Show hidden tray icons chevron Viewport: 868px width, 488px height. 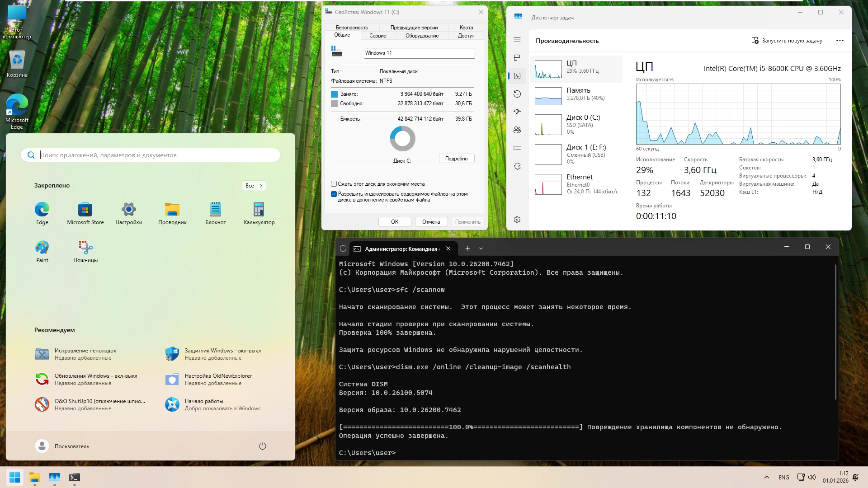click(x=766, y=477)
